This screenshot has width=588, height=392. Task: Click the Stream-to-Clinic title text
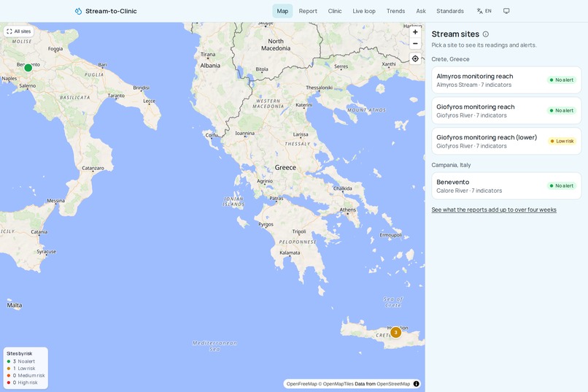(111, 11)
